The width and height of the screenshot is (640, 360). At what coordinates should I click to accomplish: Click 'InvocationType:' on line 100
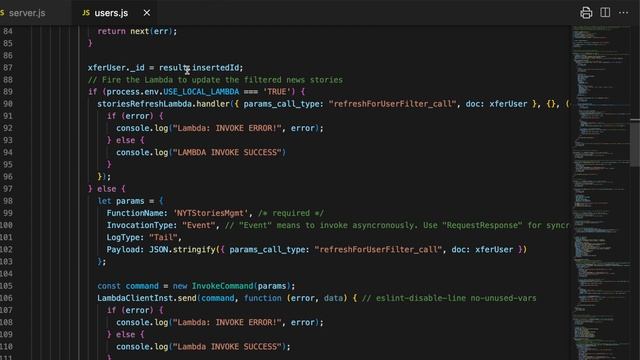coord(142,225)
